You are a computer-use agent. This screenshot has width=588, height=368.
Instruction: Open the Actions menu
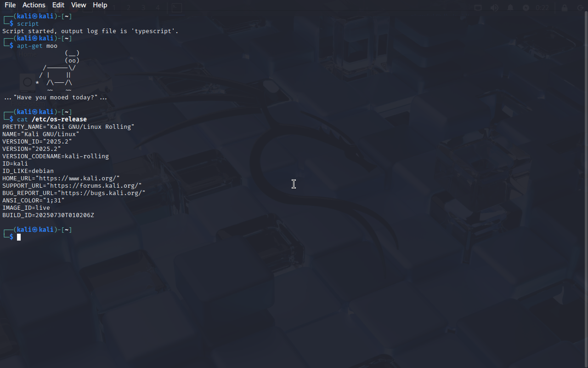click(x=34, y=5)
